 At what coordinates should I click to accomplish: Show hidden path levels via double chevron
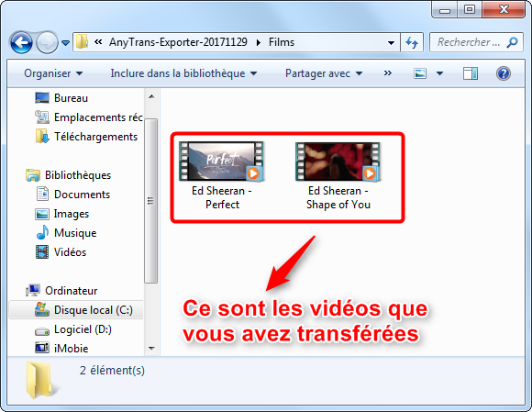pos(98,41)
